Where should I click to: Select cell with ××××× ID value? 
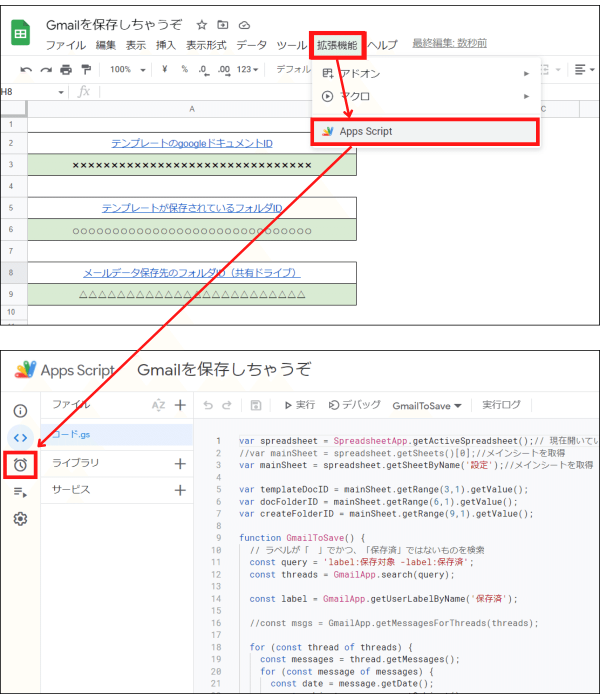pyautogui.click(x=192, y=165)
